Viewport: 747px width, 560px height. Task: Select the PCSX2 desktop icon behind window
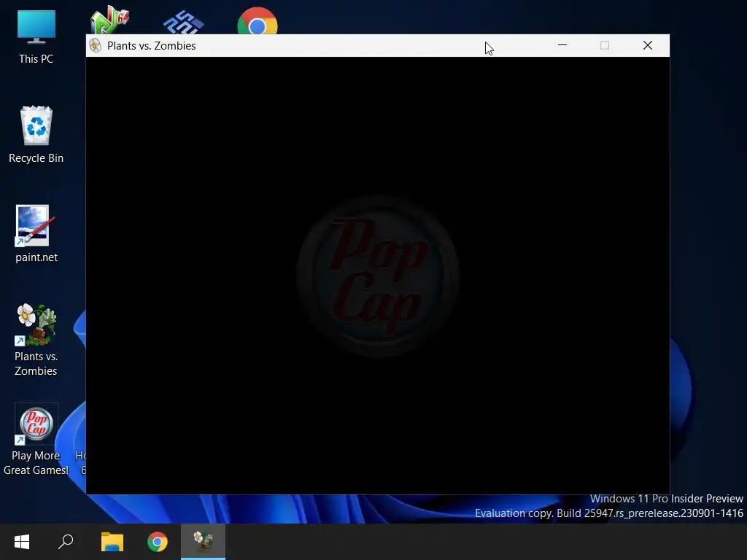(183, 23)
